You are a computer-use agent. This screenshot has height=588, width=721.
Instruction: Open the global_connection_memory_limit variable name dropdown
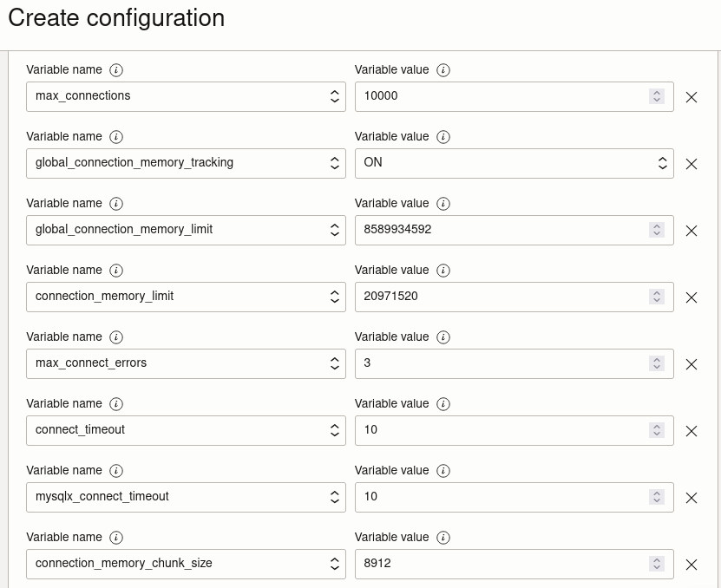pyautogui.click(x=334, y=230)
